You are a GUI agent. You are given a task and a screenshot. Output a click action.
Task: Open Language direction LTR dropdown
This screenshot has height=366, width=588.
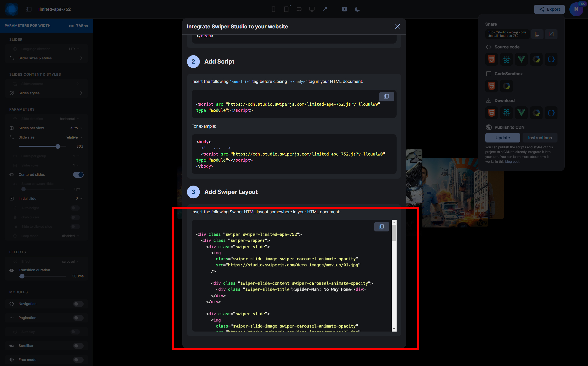point(74,49)
